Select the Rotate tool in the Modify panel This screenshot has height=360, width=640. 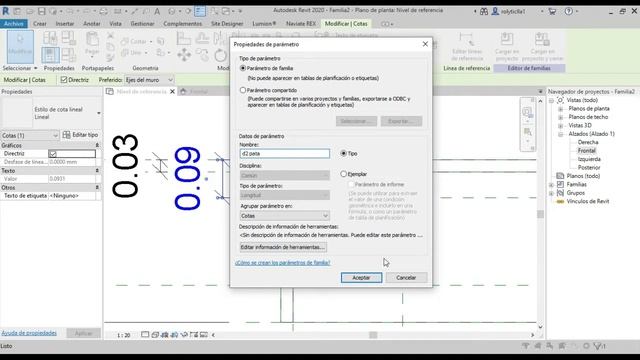[x=220, y=55]
